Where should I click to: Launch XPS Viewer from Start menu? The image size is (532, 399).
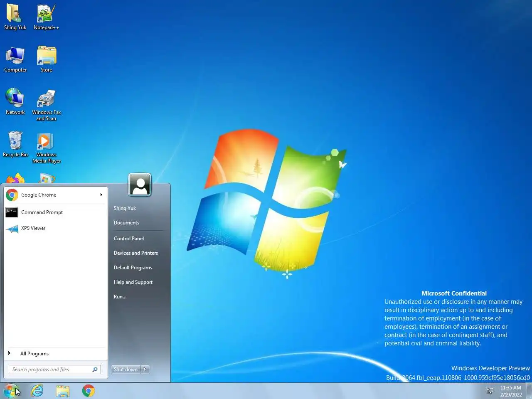(55, 228)
